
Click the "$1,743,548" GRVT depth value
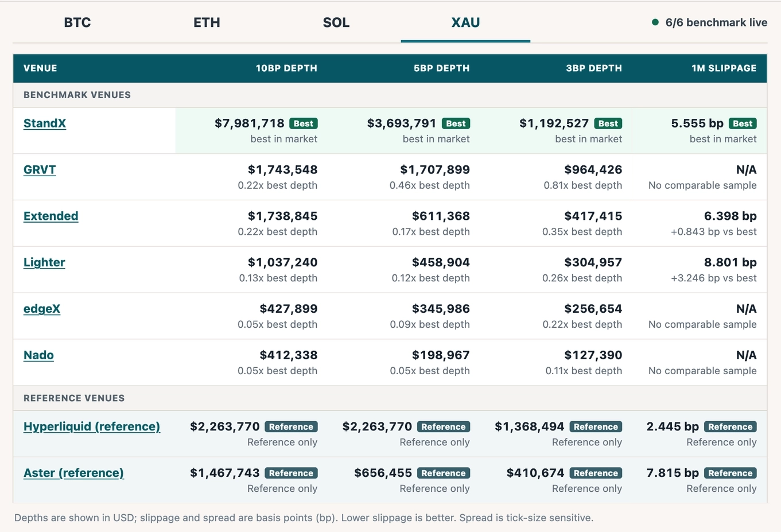(282, 170)
